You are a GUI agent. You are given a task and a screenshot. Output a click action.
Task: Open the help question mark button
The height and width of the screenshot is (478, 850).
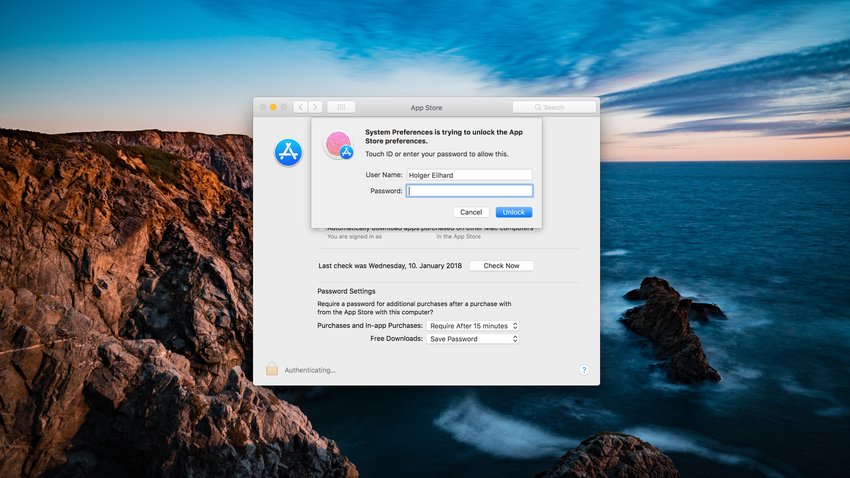pos(584,370)
